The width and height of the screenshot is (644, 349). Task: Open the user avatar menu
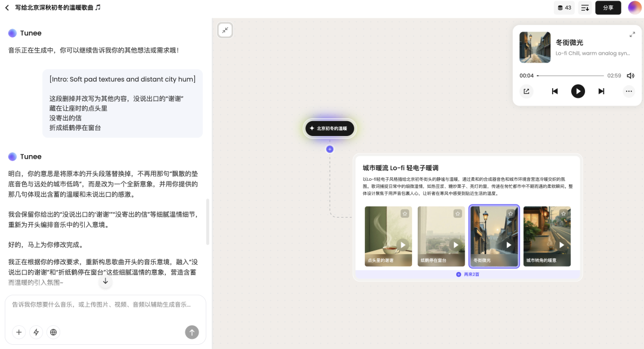(x=634, y=7)
